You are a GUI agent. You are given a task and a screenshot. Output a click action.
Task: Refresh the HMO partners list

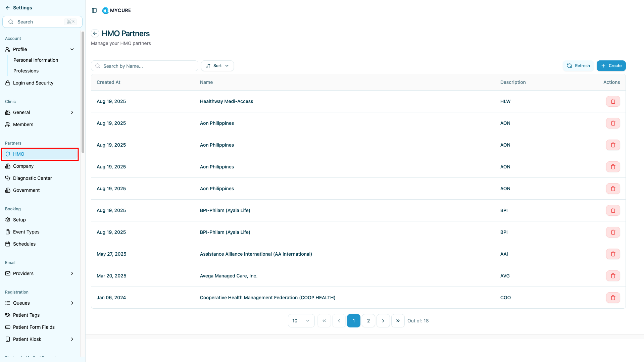578,66
